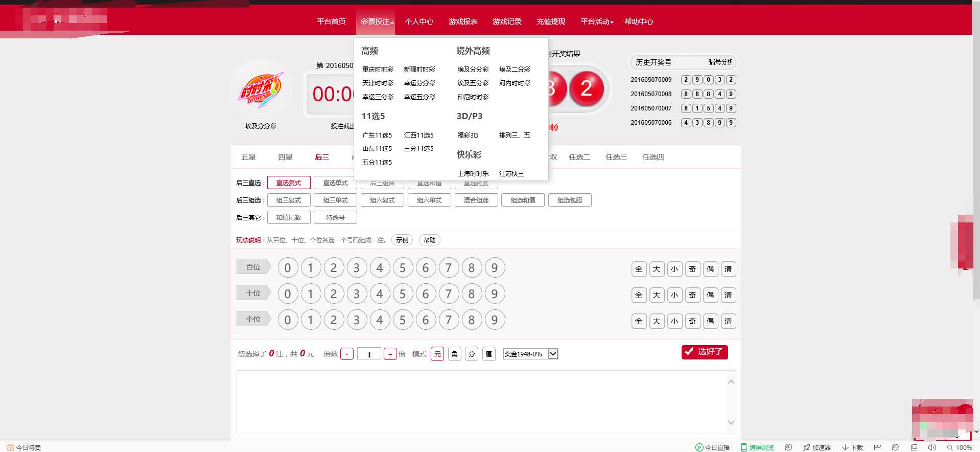Go to 平台首页 in navigation
The width and height of the screenshot is (980, 452).
(331, 21)
